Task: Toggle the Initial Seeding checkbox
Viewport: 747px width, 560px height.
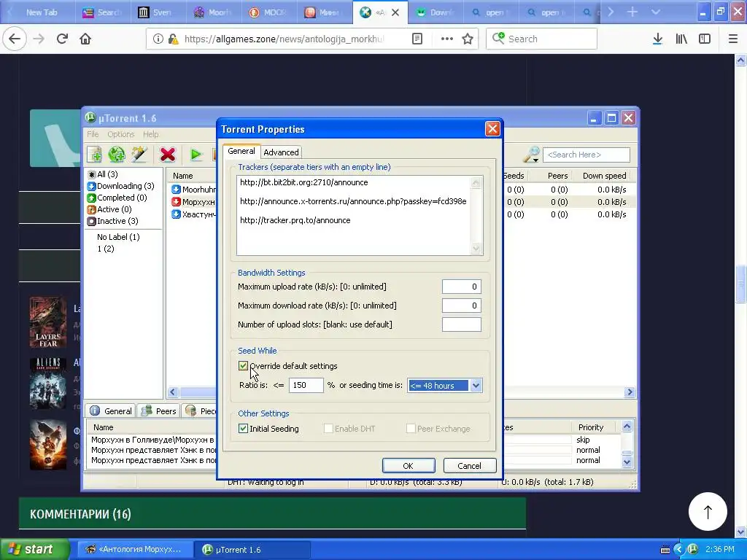Action: pos(243,429)
